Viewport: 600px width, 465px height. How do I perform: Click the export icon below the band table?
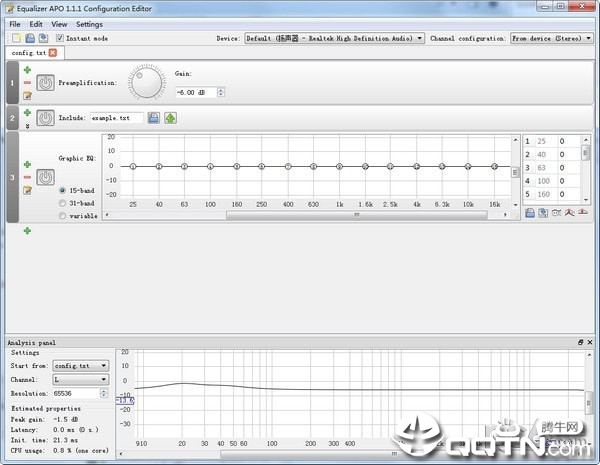[x=543, y=213]
